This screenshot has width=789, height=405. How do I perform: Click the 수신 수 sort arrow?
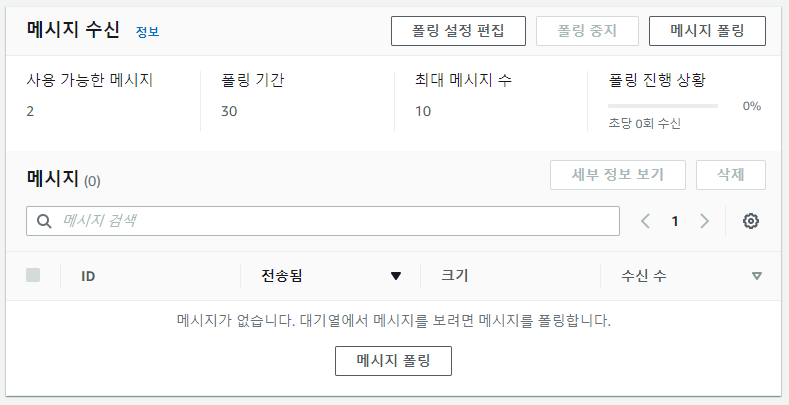coord(756,276)
